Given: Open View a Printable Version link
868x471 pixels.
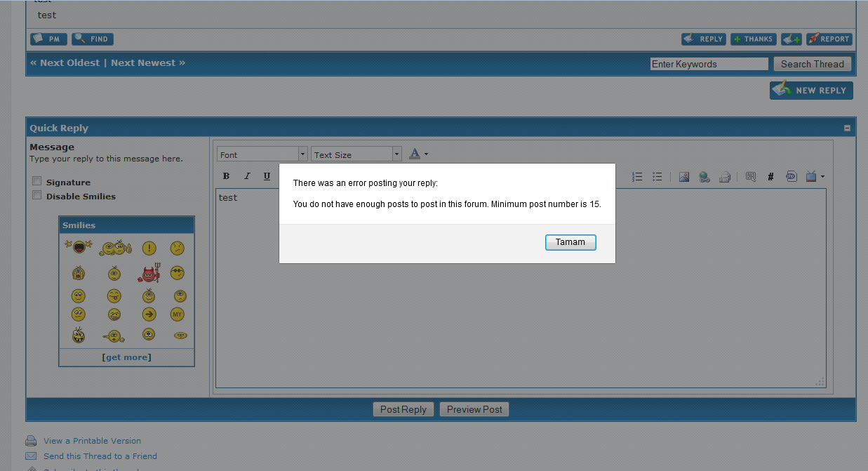Looking at the screenshot, I should click(92, 441).
